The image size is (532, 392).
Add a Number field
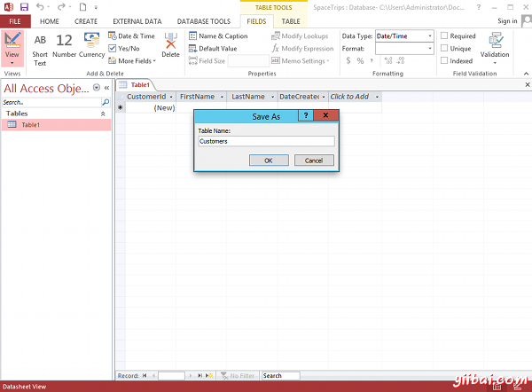coord(64,46)
